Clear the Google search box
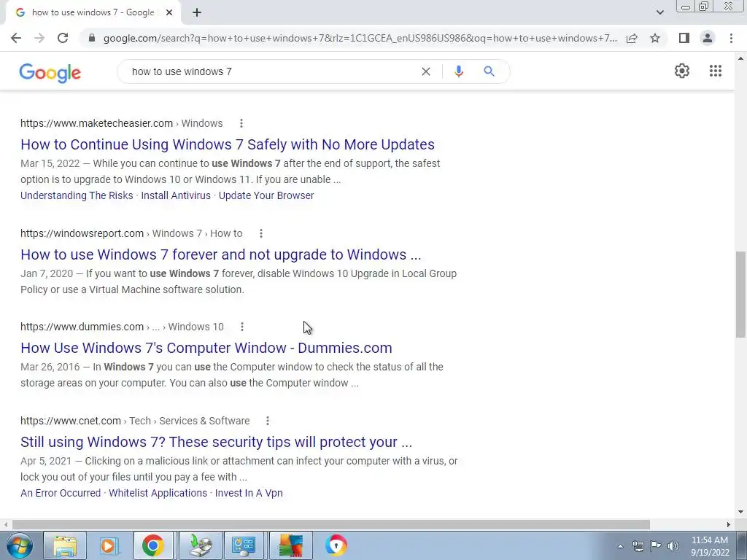The image size is (747, 560). [x=426, y=71]
